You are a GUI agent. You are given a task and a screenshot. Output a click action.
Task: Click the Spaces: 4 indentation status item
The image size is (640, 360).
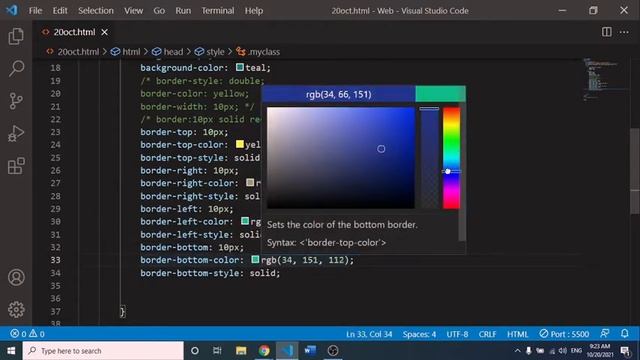coord(419,334)
